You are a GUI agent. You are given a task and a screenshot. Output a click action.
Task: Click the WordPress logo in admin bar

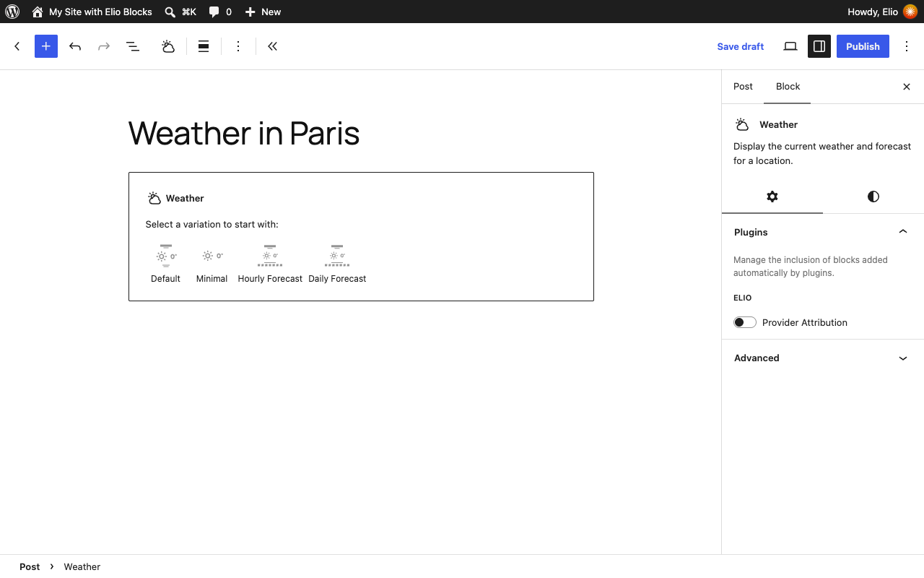point(12,12)
